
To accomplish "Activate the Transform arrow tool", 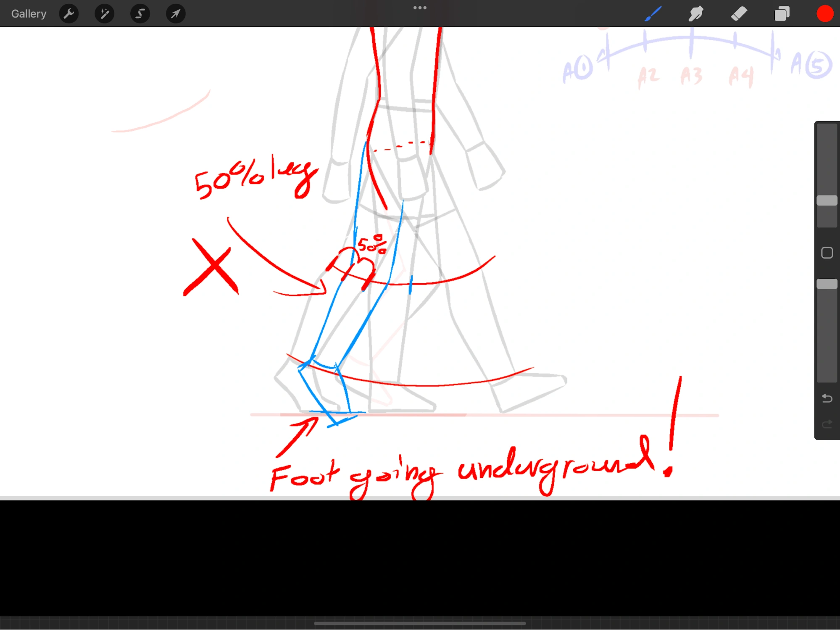I will (176, 14).
